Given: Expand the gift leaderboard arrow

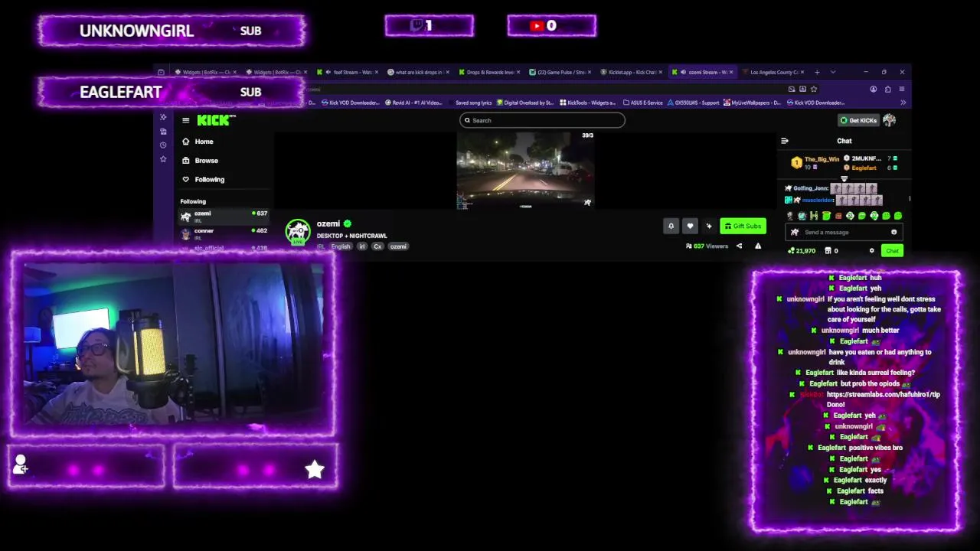Looking at the screenshot, I should coord(844,178).
